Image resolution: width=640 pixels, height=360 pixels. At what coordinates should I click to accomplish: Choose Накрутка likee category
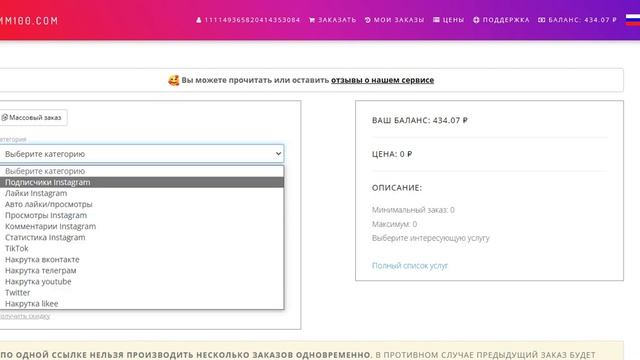[x=142, y=303]
